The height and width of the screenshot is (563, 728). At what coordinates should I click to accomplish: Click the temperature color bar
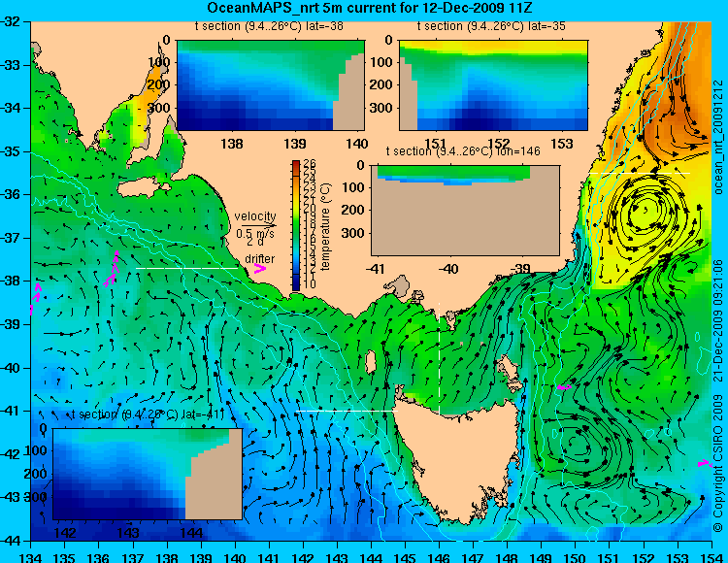coord(296,225)
